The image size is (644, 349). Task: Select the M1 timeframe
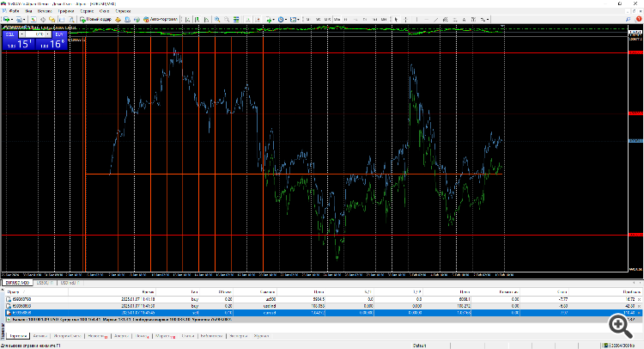point(308,19)
